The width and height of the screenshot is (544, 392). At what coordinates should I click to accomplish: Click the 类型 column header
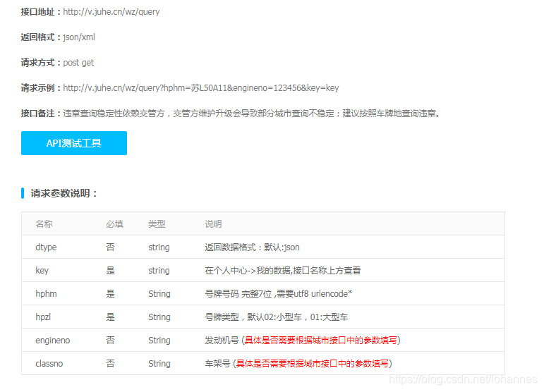[157, 224]
